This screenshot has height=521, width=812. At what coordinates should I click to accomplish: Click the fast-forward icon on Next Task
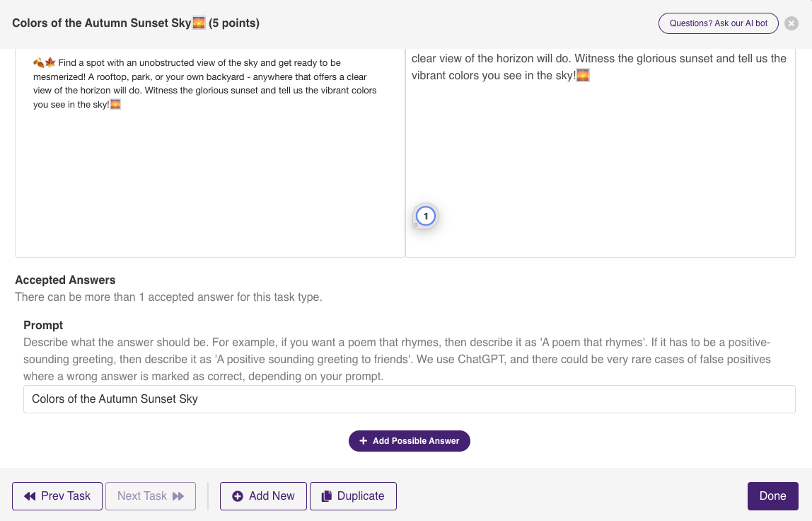coord(177,496)
